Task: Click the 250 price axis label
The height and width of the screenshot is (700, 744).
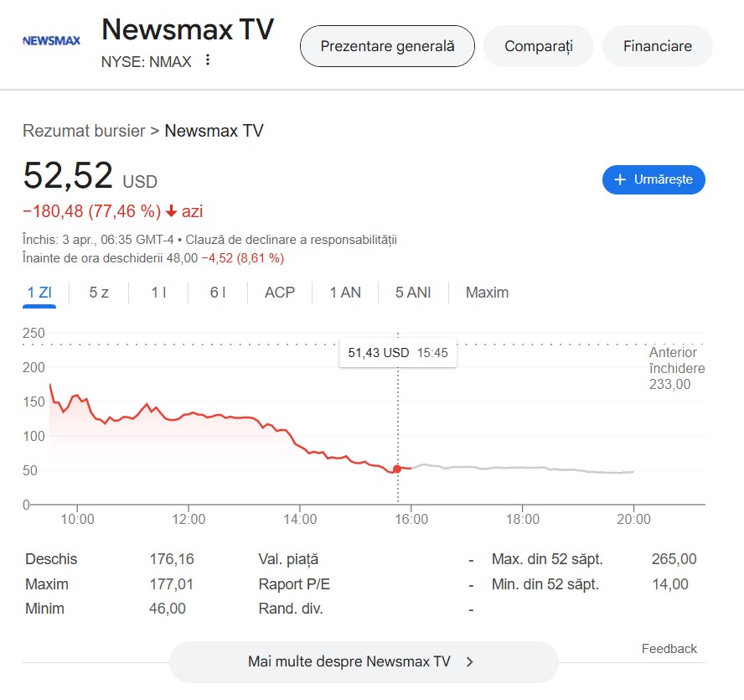Action: 34,333
